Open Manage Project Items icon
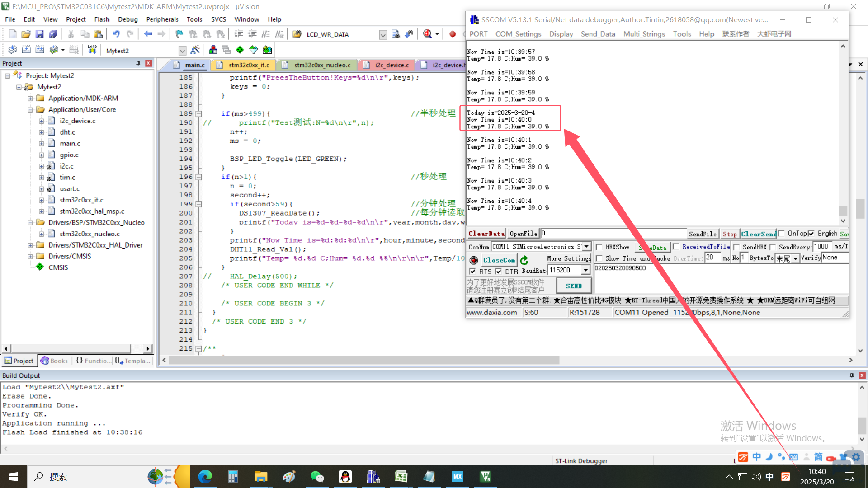868x488 pixels. tap(213, 50)
